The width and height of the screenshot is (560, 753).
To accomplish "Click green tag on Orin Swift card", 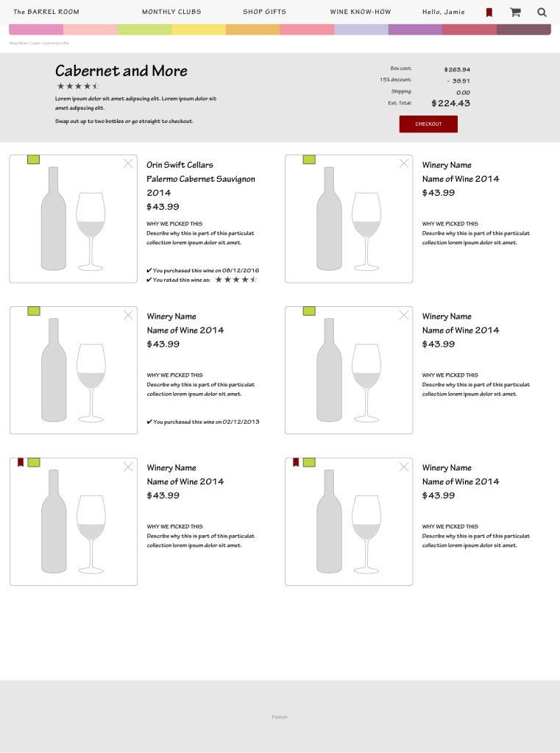I will click(34, 160).
